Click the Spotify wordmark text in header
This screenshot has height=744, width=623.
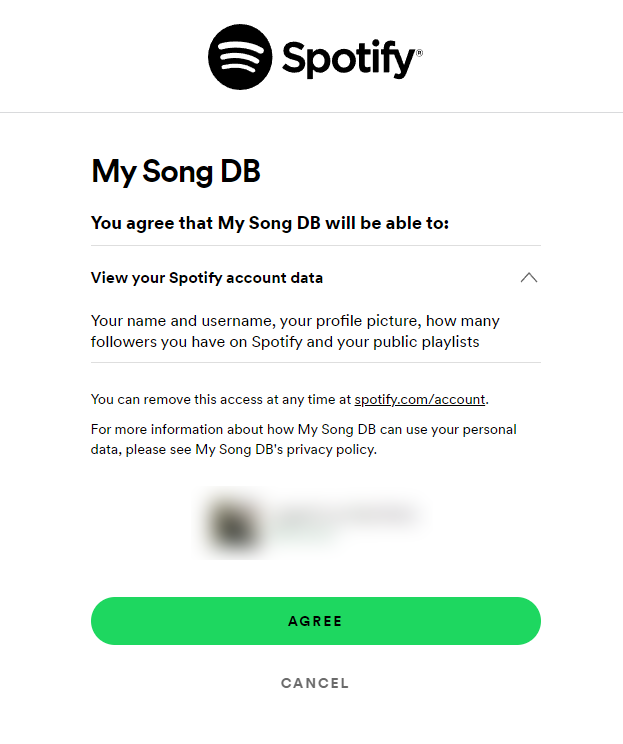(349, 58)
